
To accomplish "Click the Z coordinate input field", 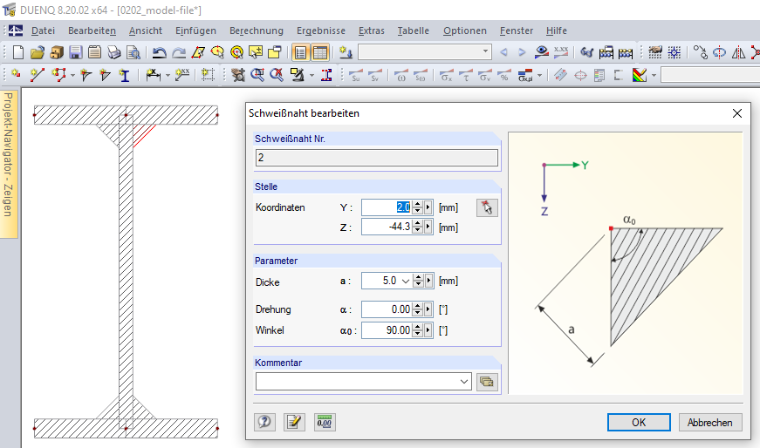I will point(387,227).
